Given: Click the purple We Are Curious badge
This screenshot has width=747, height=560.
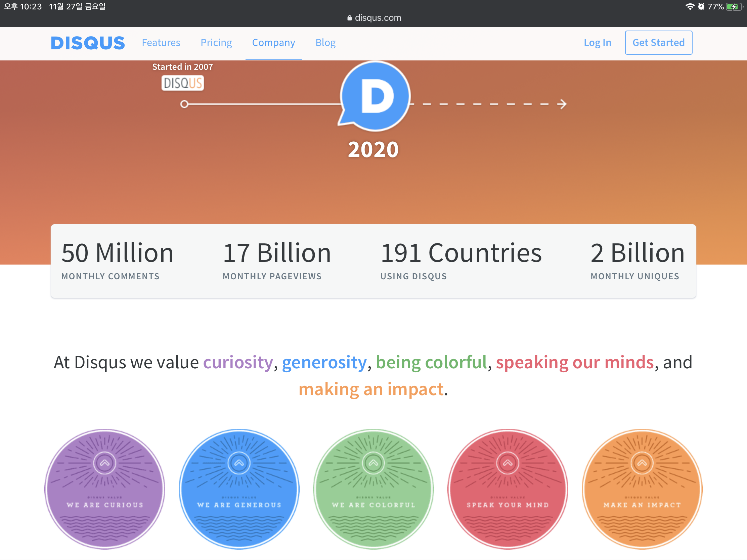Looking at the screenshot, I should [x=105, y=488].
